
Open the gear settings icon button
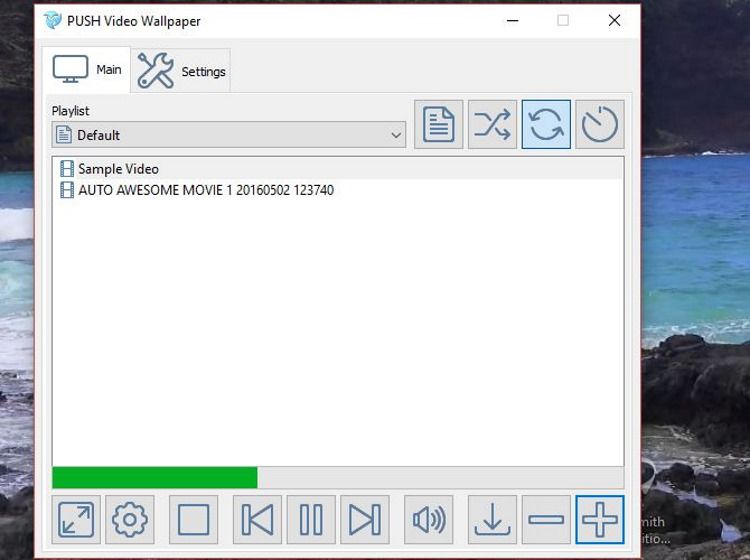point(130,520)
